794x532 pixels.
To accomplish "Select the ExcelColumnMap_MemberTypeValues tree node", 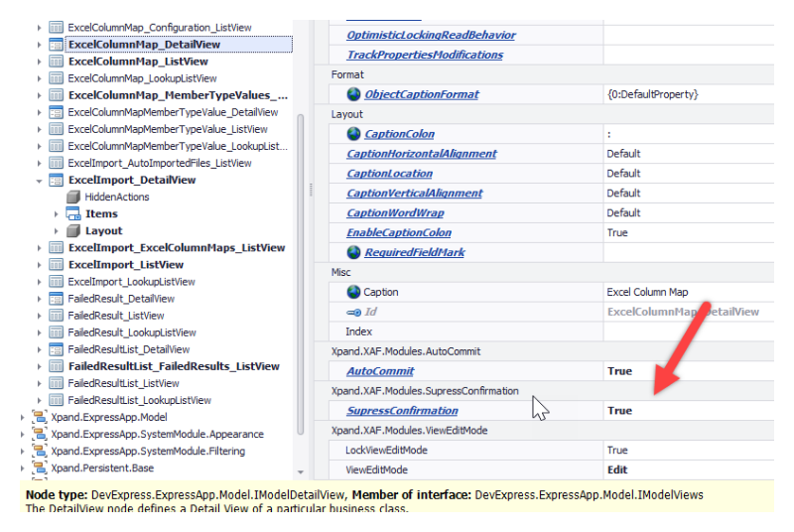I will [178, 95].
